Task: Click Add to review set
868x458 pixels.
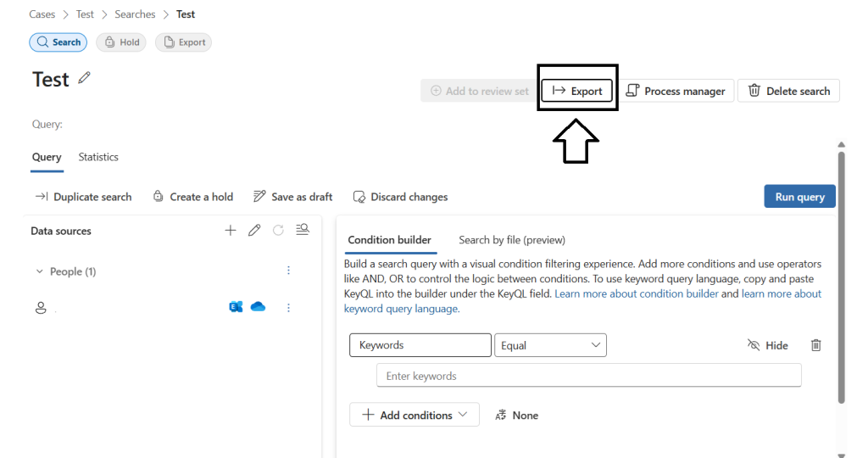Action: click(x=480, y=91)
